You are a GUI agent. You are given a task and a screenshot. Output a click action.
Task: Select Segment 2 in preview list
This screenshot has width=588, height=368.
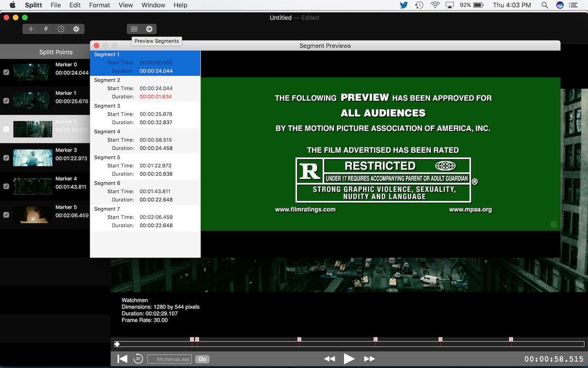(145, 89)
